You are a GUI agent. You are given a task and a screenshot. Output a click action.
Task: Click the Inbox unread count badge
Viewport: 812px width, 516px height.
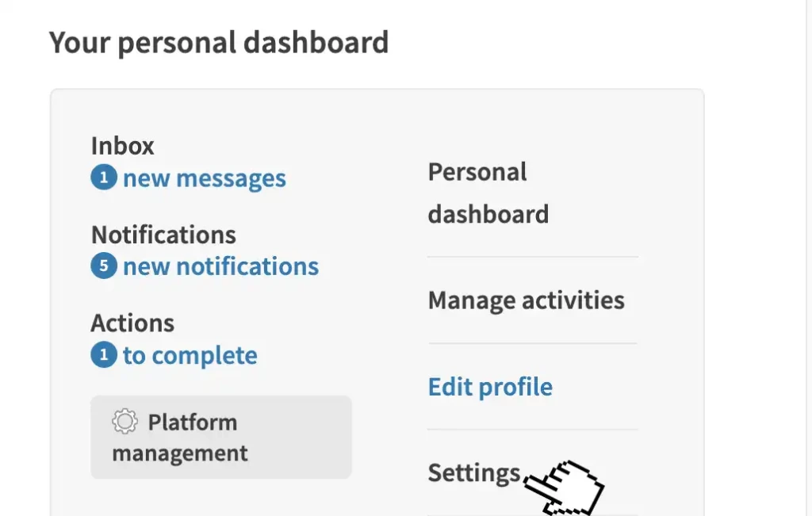pos(103,178)
